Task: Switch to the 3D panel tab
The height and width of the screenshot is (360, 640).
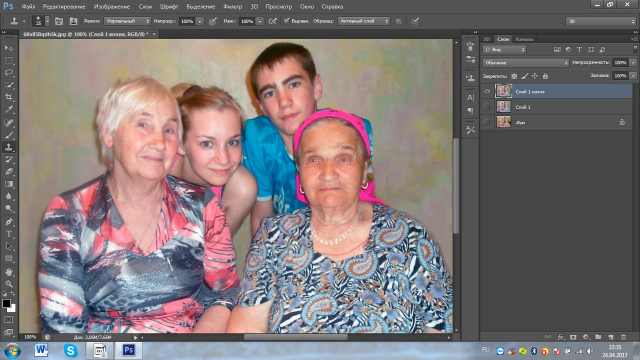Action: click(x=487, y=39)
